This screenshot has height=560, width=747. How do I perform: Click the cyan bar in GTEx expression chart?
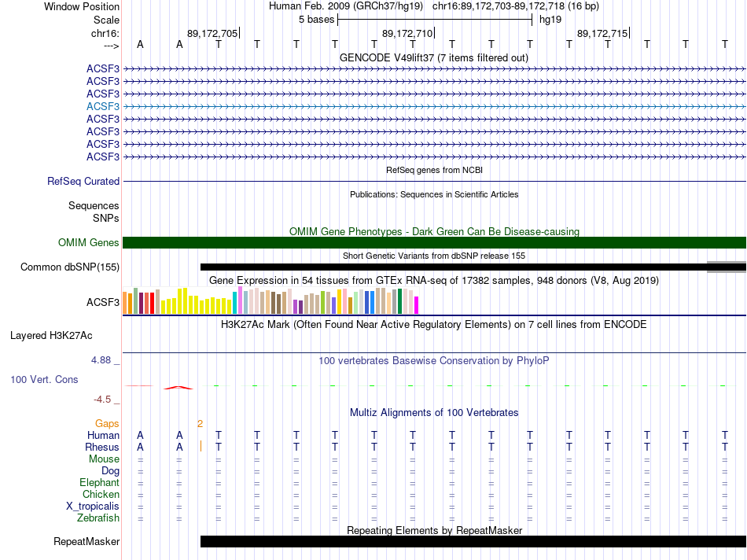point(234,302)
